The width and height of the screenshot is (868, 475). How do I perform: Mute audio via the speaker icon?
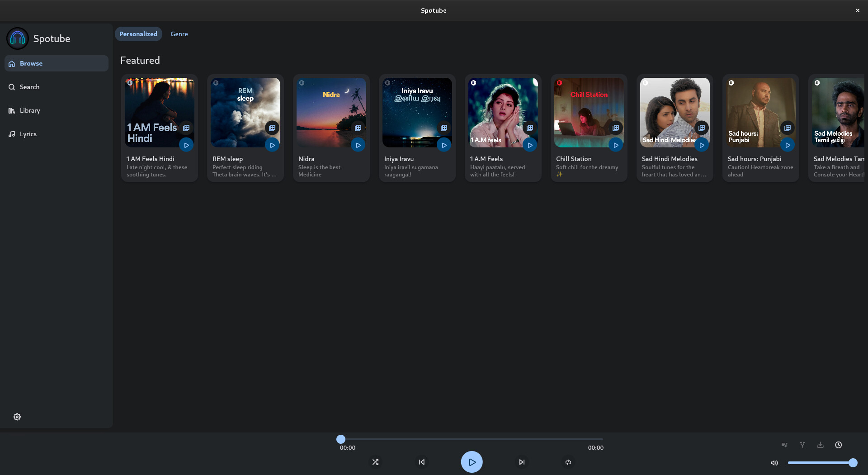(x=774, y=462)
